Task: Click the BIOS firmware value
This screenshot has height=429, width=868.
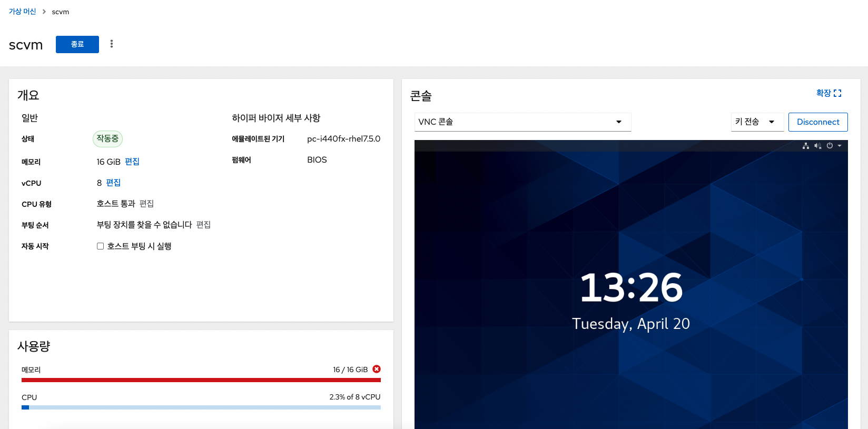Action: pos(317,160)
